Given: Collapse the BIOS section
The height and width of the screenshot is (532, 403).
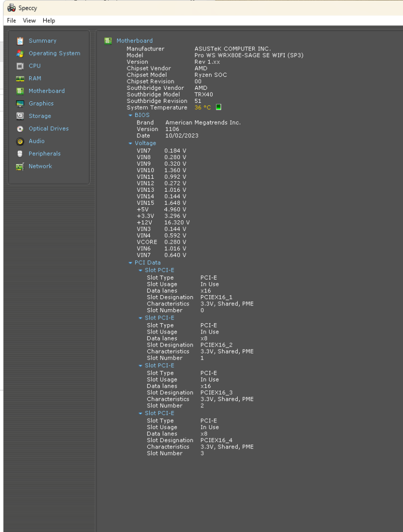Looking at the screenshot, I should click(x=131, y=115).
